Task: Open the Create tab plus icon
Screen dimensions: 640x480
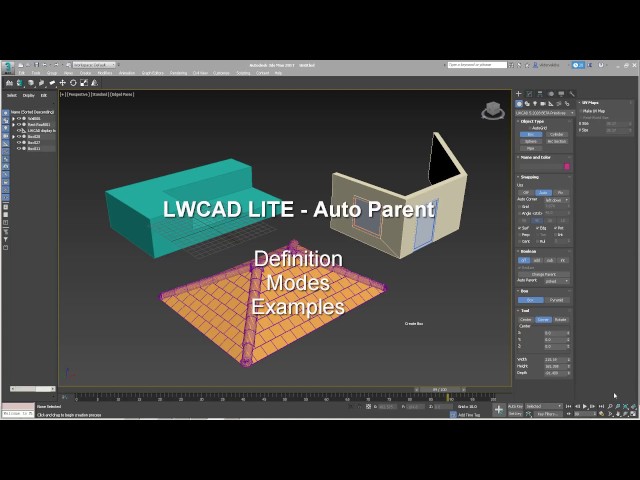Action: 519,93
